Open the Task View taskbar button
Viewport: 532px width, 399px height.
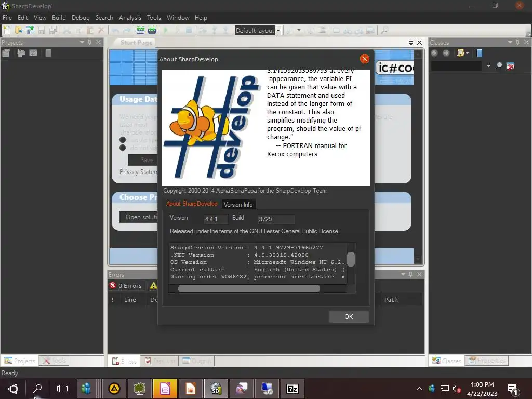coord(62,389)
